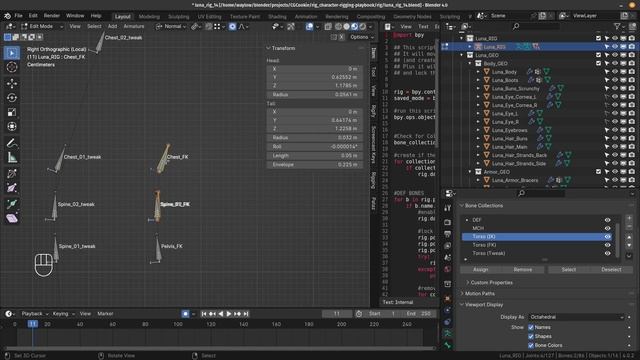
Task: Hide the Torso (Tweak) bone collection
Action: click(x=607, y=253)
